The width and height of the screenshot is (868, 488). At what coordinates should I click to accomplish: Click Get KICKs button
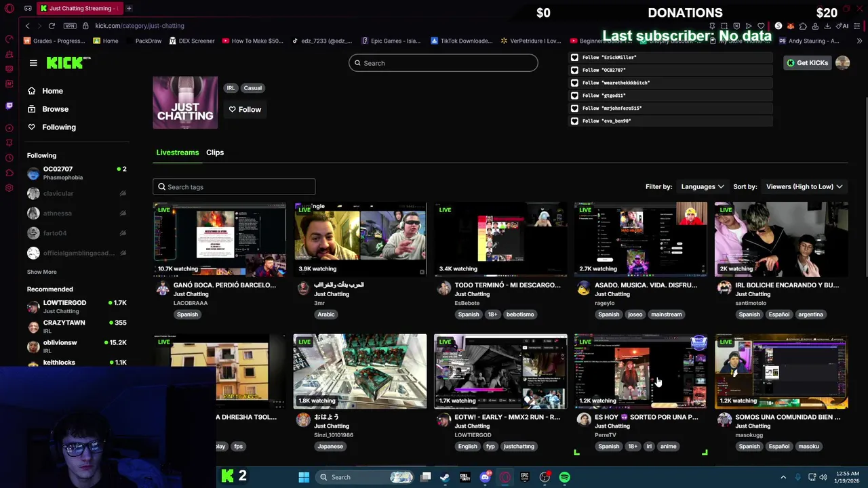tap(807, 63)
